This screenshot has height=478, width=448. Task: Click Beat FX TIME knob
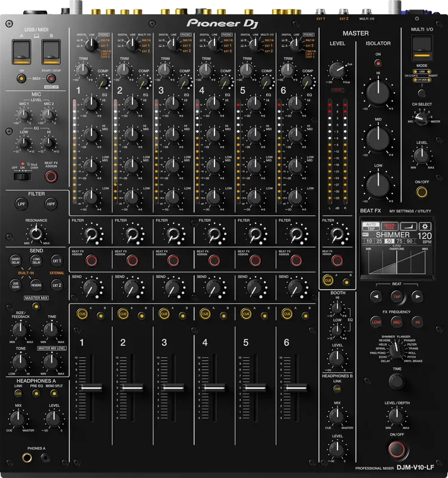pyautogui.click(x=397, y=381)
